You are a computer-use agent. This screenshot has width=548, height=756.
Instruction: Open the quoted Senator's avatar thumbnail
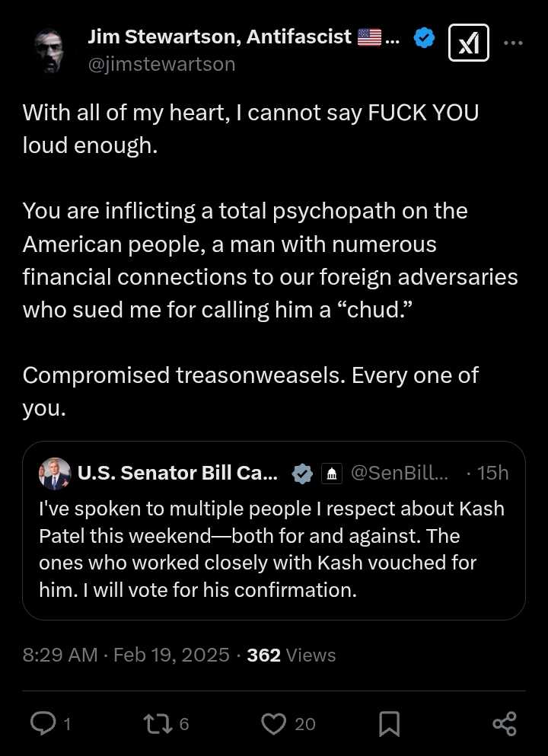pyautogui.click(x=55, y=474)
